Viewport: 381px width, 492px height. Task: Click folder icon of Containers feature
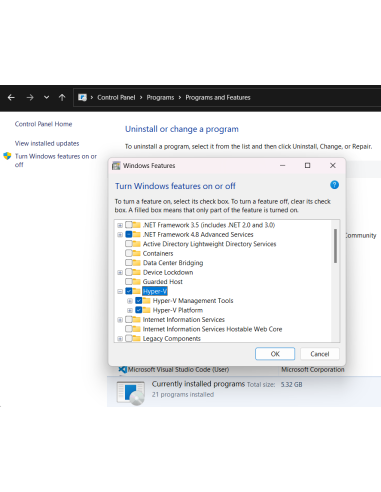click(136, 253)
